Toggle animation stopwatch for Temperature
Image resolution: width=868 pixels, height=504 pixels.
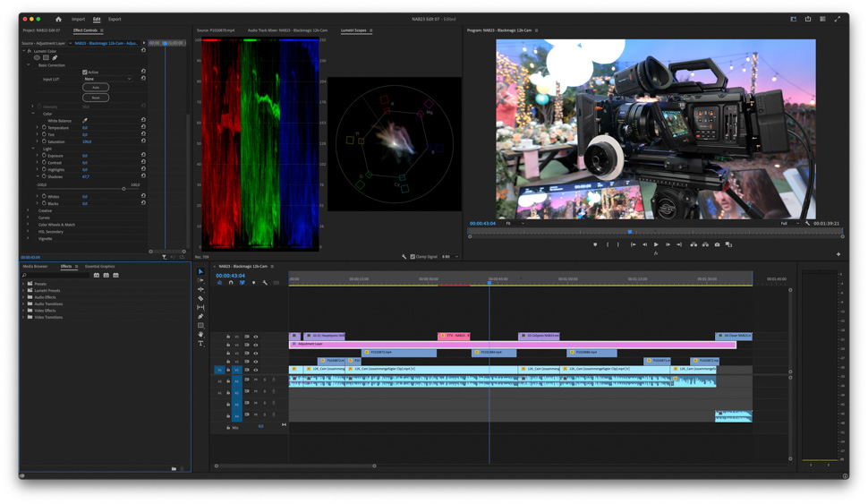pyautogui.click(x=44, y=127)
